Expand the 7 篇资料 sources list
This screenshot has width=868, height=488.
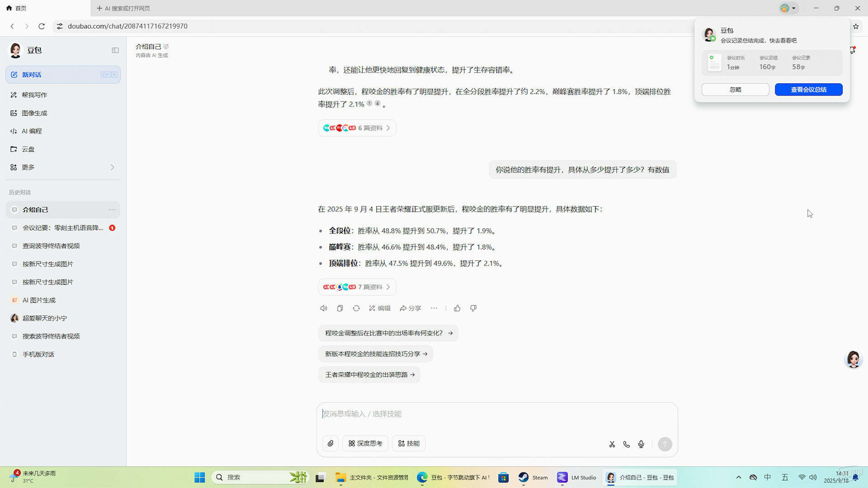(x=357, y=287)
